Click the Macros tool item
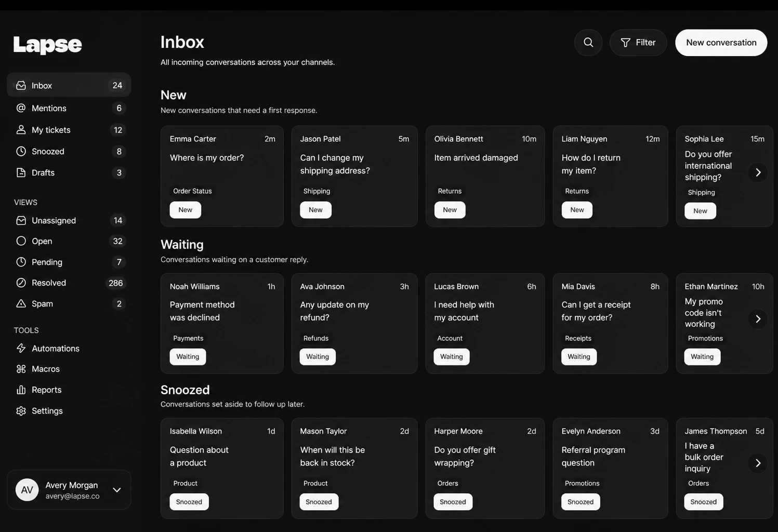Viewport: 778px width, 532px height. tap(69, 369)
